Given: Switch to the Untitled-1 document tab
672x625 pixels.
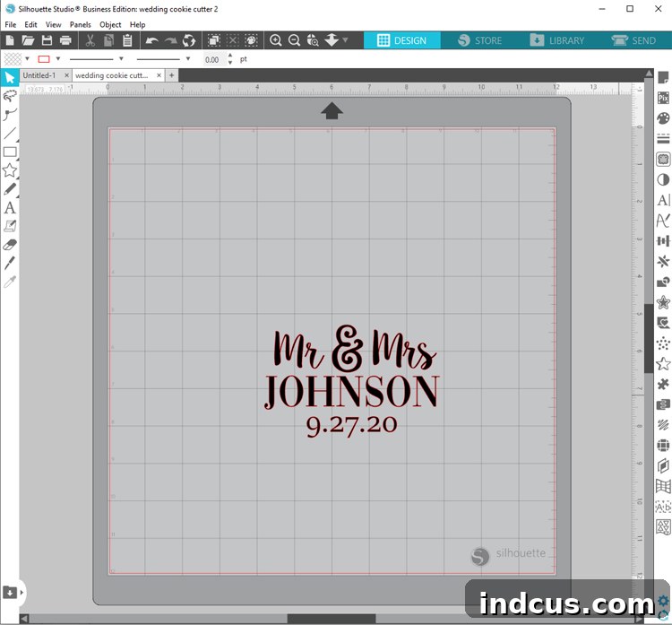Looking at the screenshot, I should point(39,75).
